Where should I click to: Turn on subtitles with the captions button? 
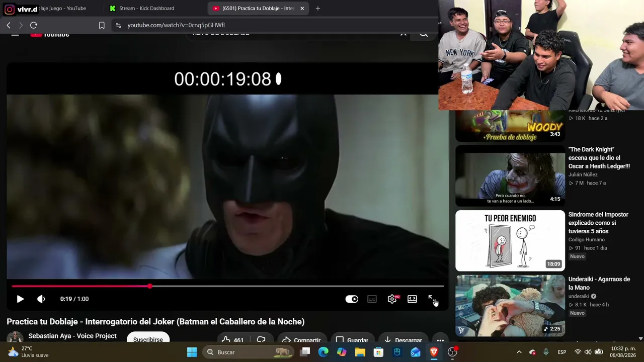[372, 299]
